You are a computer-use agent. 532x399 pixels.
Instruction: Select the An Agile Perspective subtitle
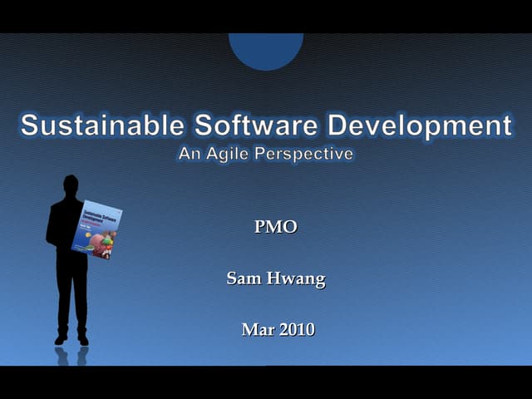(x=266, y=154)
